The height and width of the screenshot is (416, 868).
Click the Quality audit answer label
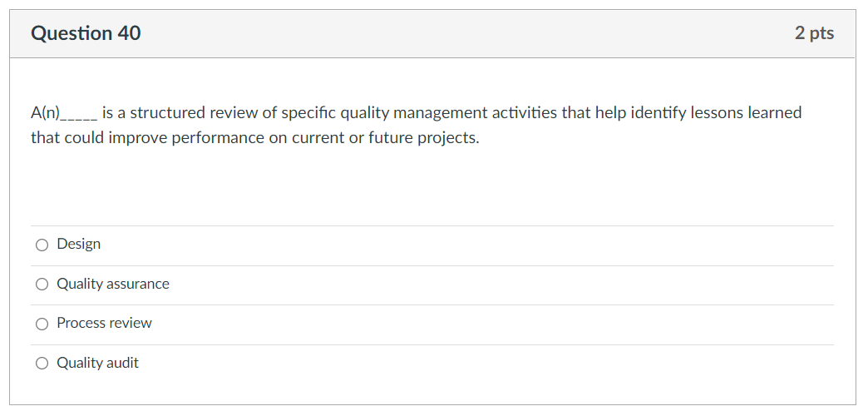click(97, 363)
